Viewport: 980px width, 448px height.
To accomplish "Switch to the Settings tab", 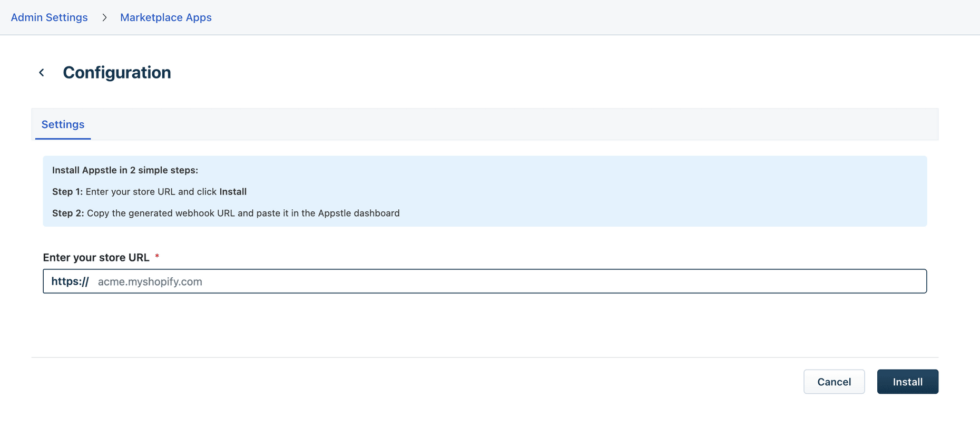I will point(63,124).
